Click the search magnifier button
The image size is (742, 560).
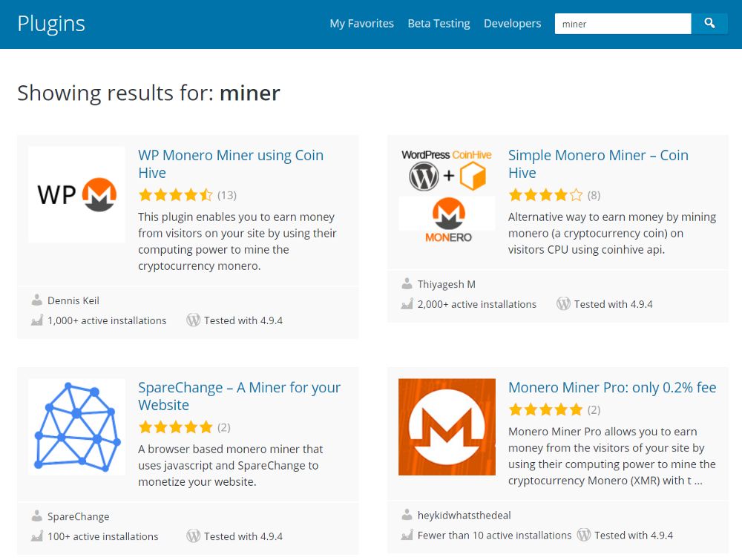click(709, 23)
